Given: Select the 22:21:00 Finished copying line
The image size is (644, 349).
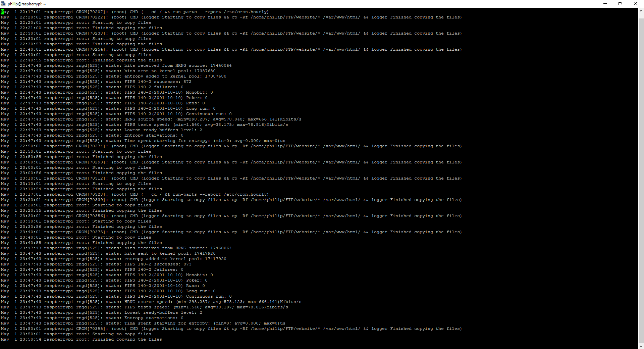Looking at the screenshot, I should tap(82, 28).
